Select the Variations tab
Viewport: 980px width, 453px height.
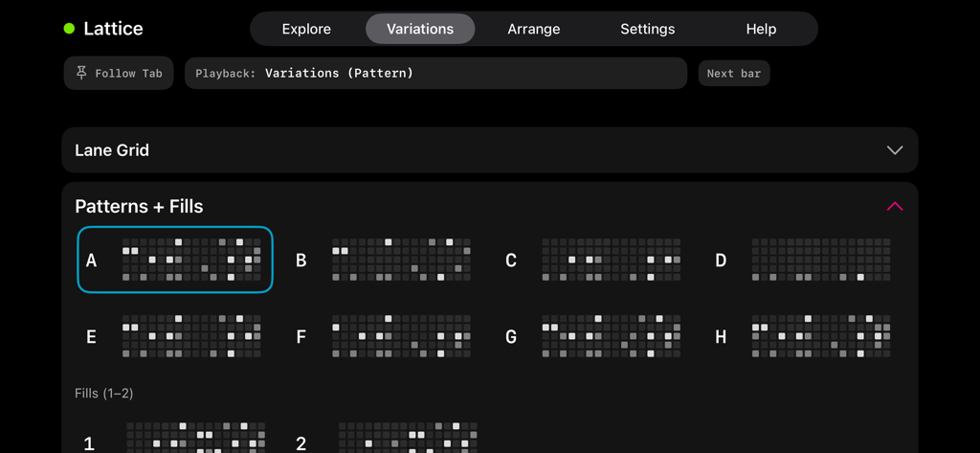click(x=420, y=29)
